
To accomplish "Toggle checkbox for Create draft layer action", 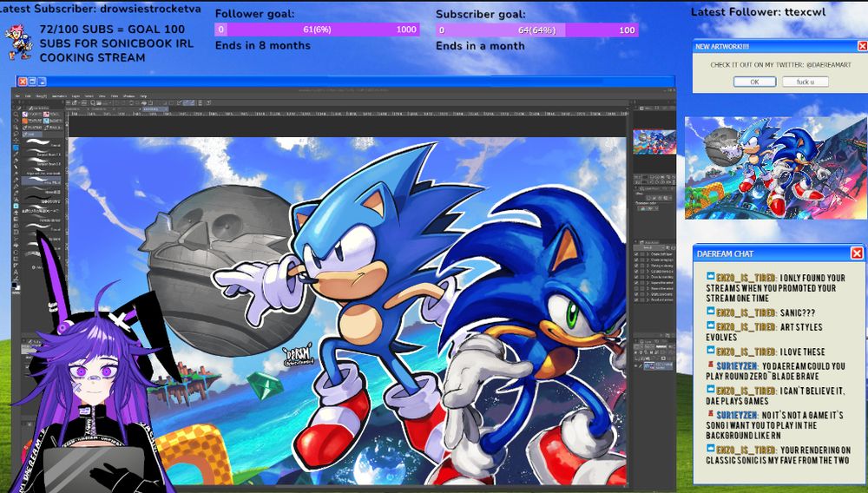I will 636,254.
